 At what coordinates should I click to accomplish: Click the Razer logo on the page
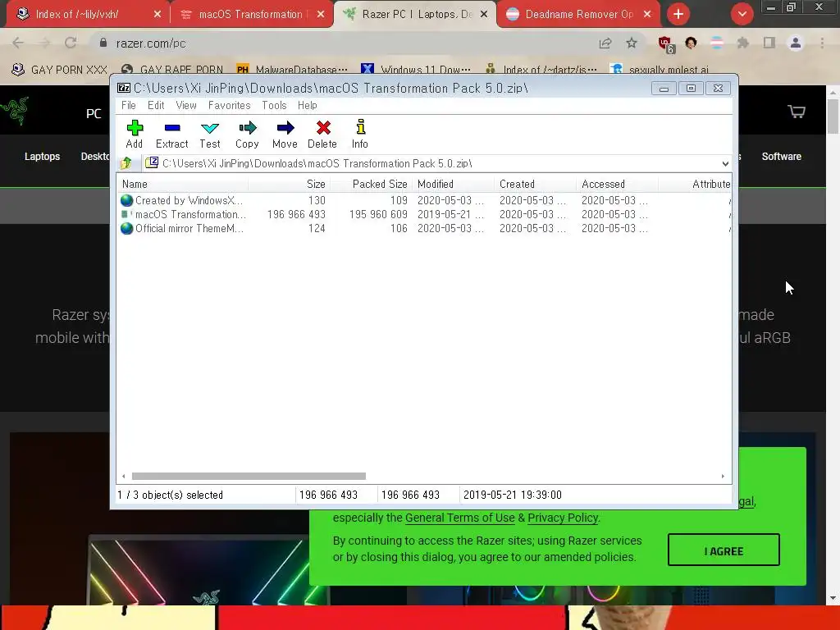(x=15, y=111)
